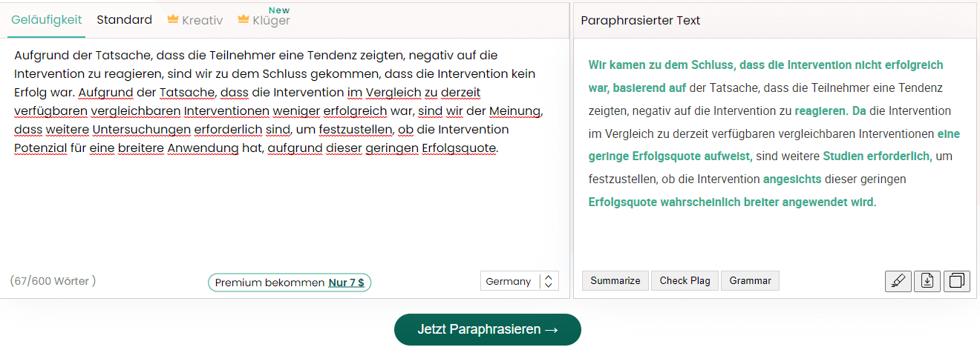Click the underlined word 'Untersuchungen' in input

pos(141,130)
